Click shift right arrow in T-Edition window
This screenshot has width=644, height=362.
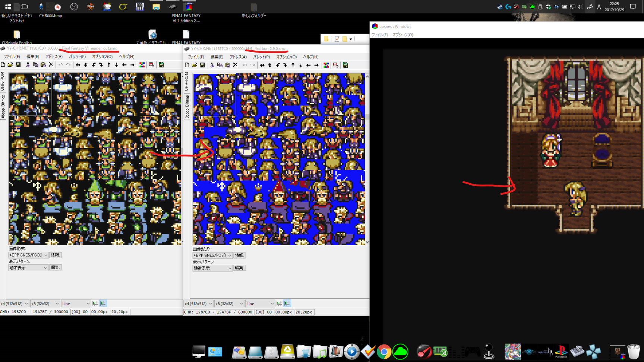[316, 65]
